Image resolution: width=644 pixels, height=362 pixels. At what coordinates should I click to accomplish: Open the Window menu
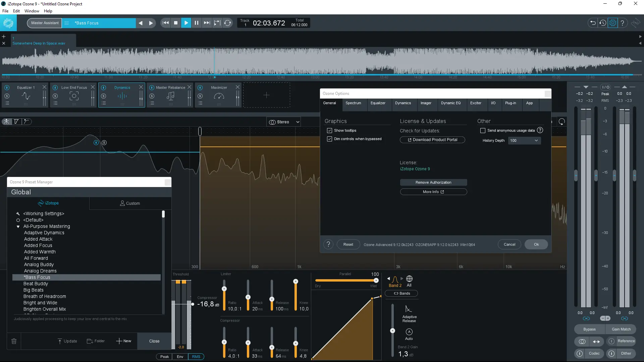(x=32, y=11)
